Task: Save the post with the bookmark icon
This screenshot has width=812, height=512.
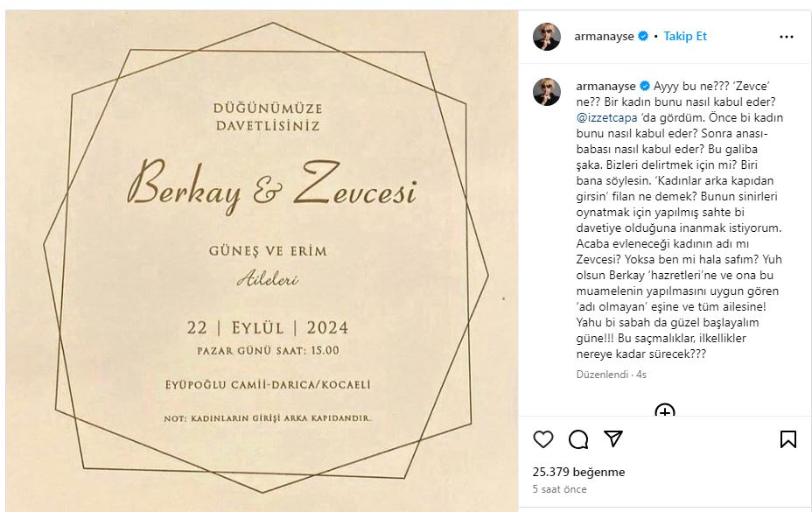Action: 788,439
